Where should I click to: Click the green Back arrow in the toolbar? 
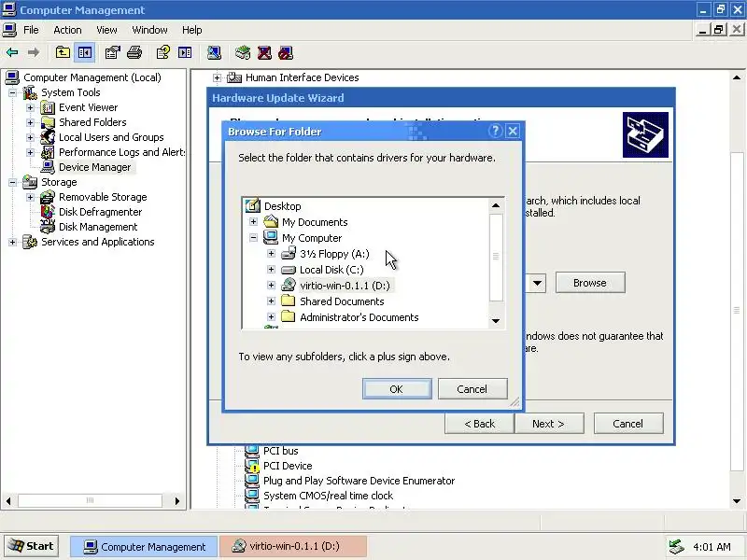[x=12, y=52]
